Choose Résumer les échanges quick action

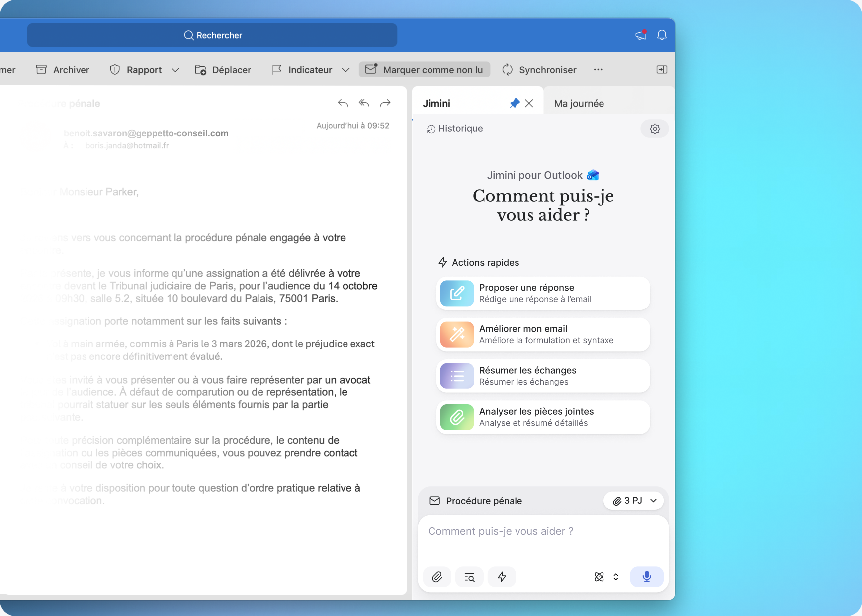[543, 376]
